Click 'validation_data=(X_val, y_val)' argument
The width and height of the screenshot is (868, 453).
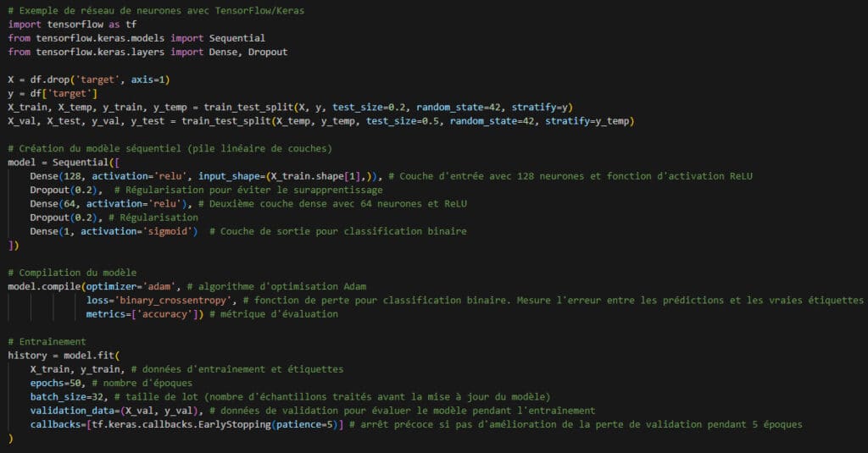point(114,411)
